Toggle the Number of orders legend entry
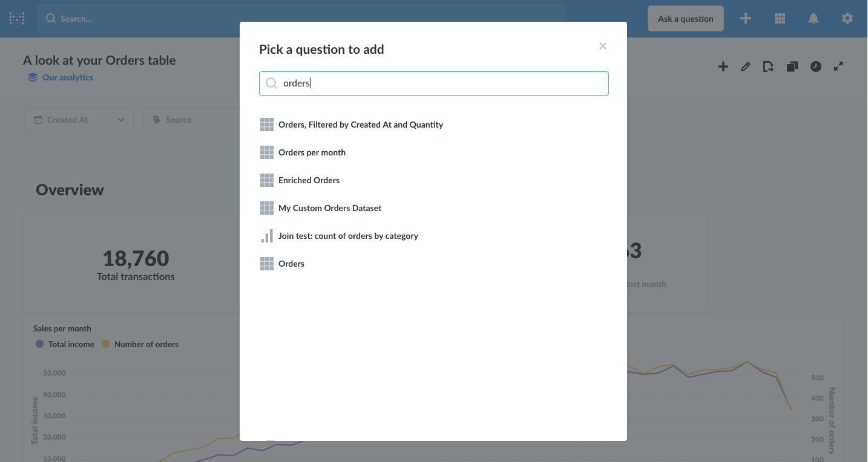 click(x=140, y=343)
